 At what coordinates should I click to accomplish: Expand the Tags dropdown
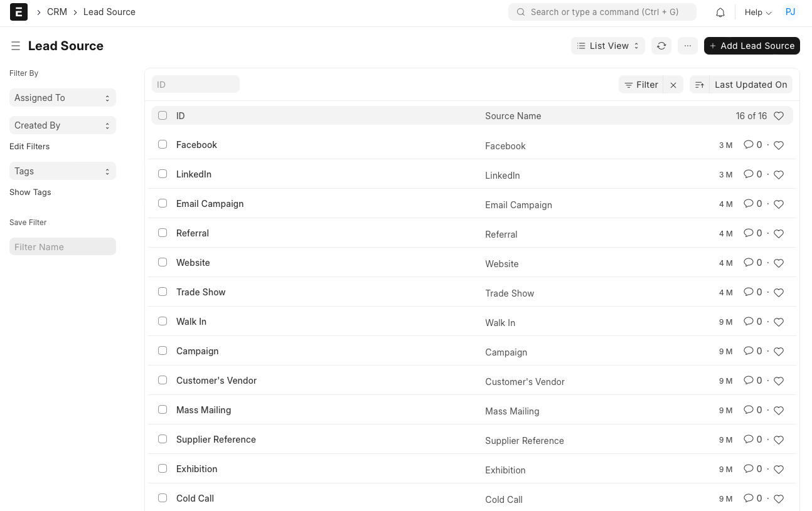pyautogui.click(x=62, y=171)
